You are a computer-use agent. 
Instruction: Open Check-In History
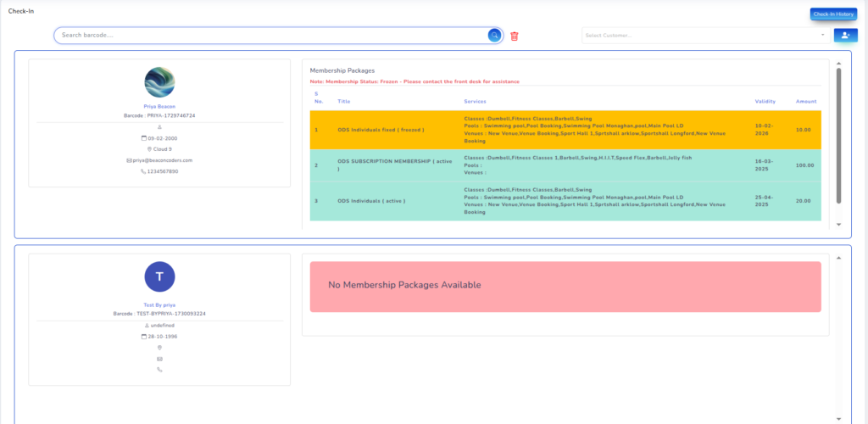click(x=833, y=14)
